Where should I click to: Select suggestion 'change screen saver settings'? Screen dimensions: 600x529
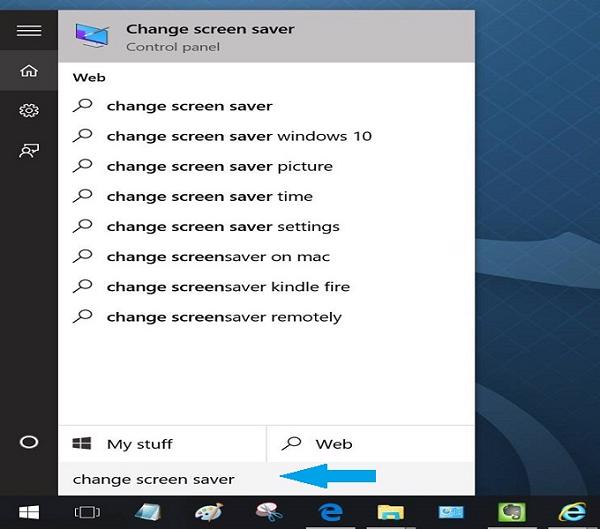pyautogui.click(x=266, y=227)
